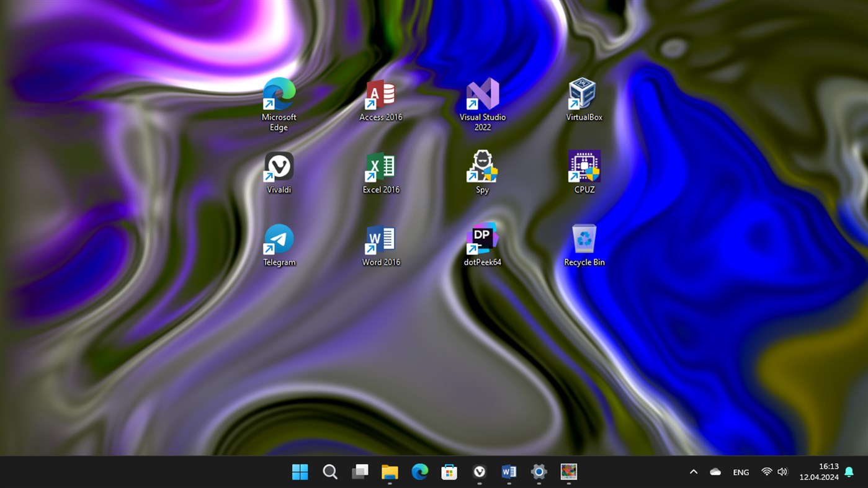Open Access 2016 from the desktop
This screenshot has width=868, height=488.
click(x=380, y=94)
